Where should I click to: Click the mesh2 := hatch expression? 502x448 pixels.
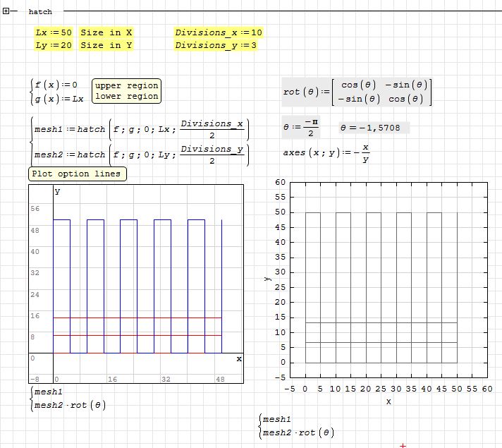pyautogui.click(x=141, y=154)
